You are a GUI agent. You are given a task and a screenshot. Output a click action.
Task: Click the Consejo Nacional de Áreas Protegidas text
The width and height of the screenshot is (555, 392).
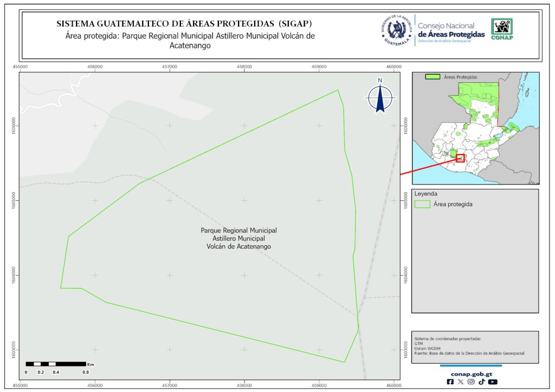pyautogui.click(x=450, y=30)
